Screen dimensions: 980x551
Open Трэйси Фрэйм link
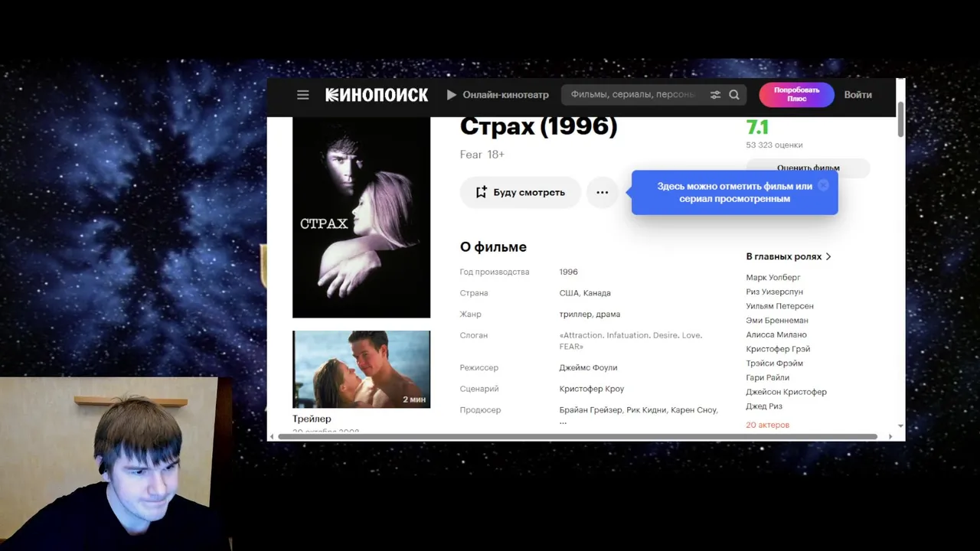[775, 363]
